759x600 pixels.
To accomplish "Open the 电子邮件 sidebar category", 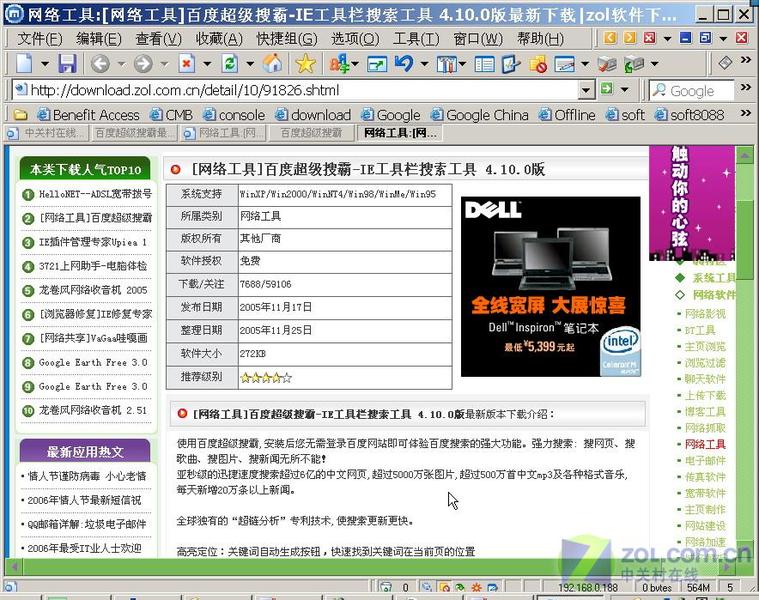I will (705, 461).
